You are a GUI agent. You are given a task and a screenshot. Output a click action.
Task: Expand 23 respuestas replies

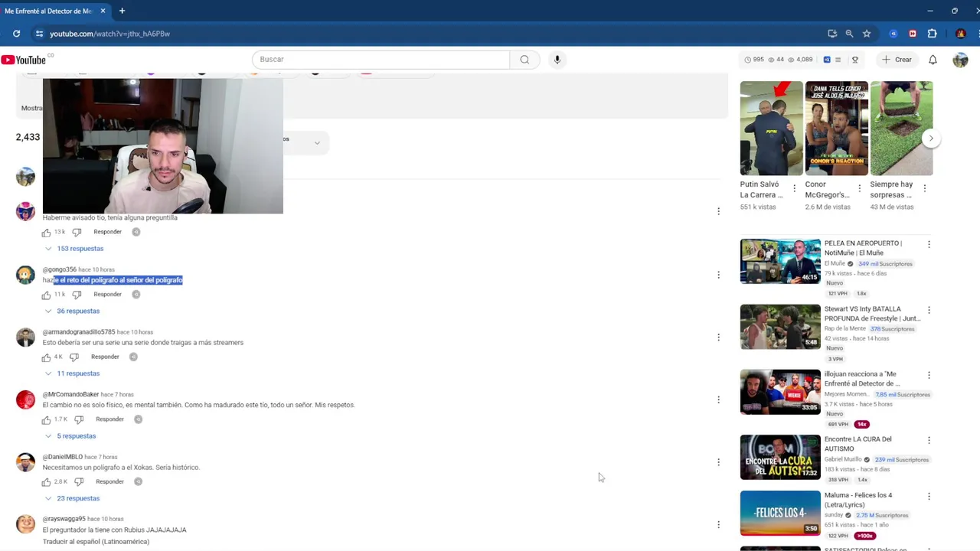[x=73, y=498]
